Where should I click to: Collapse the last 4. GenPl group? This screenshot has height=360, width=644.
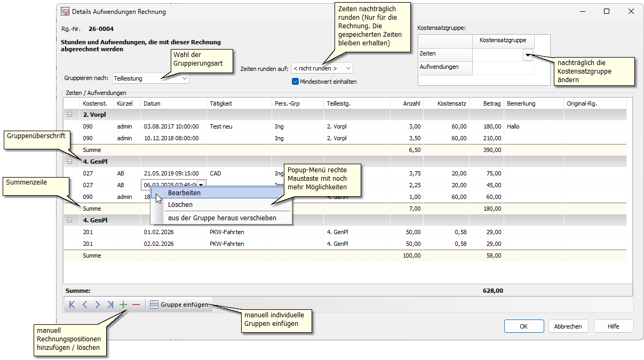point(70,220)
